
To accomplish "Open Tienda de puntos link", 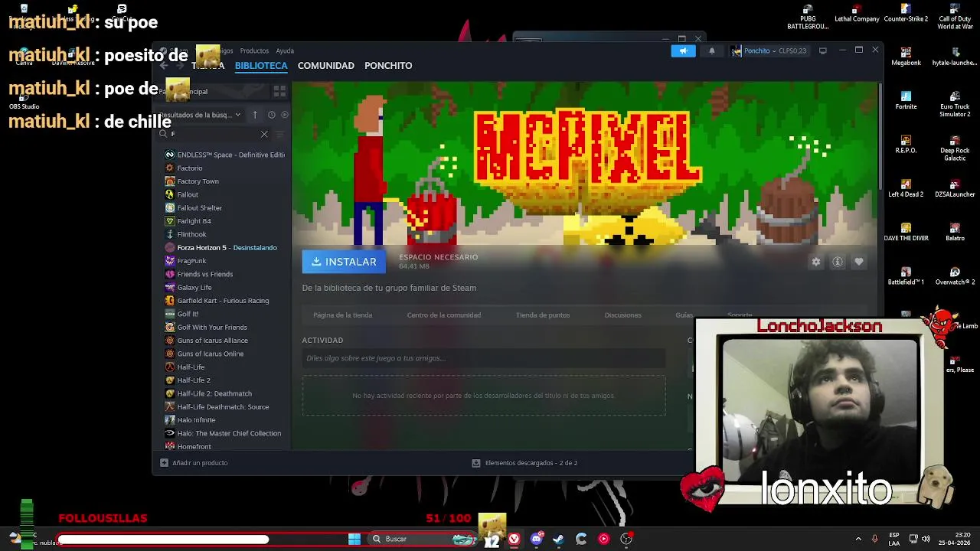I will [x=543, y=315].
